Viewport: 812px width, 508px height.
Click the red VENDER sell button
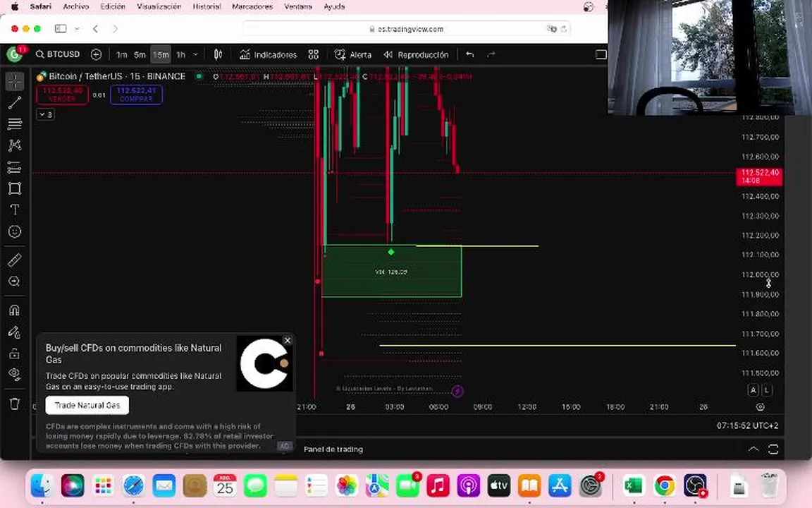pos(62,95)
